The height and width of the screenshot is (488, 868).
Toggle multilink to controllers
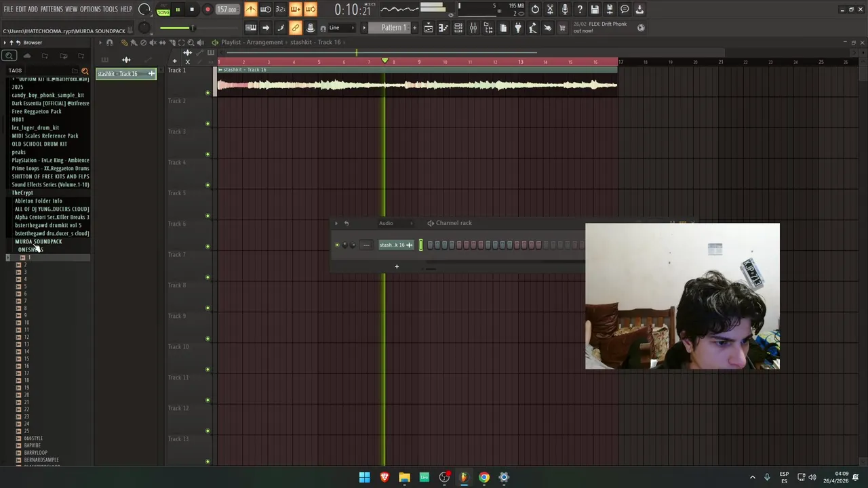[x=295, y=28]
